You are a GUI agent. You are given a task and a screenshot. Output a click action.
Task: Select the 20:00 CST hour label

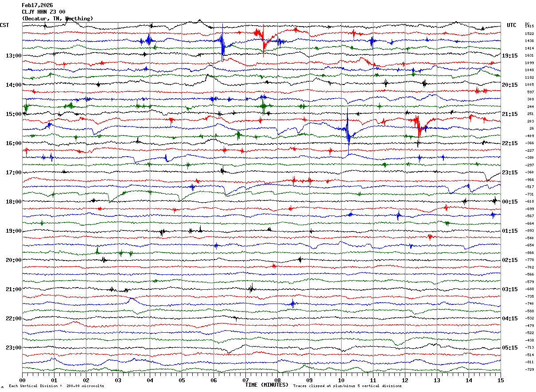(x=13, y=260)
